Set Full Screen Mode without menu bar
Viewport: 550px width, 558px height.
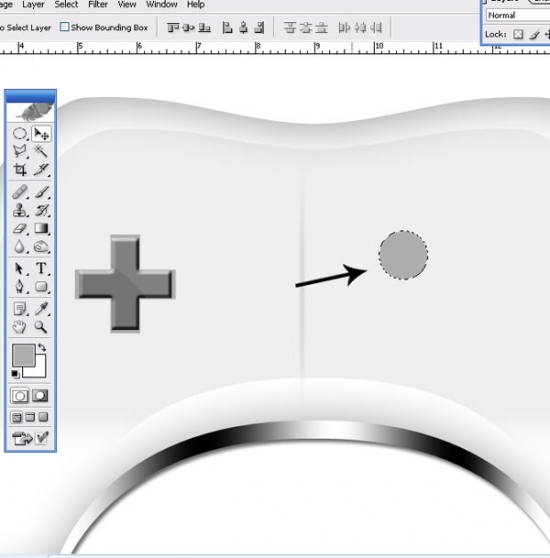[43, 417]
